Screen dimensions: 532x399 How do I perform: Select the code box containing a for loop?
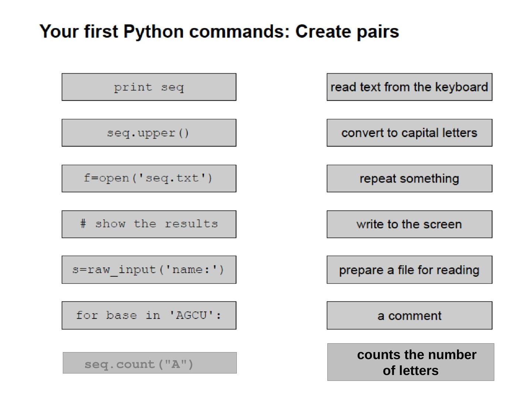tap(149, 316)
